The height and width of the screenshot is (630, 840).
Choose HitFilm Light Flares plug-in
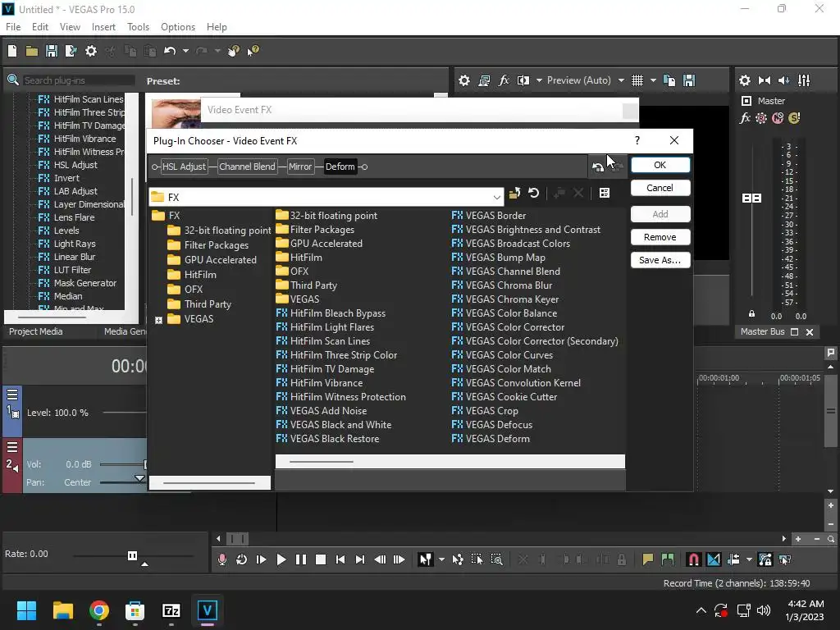(325, 327)
